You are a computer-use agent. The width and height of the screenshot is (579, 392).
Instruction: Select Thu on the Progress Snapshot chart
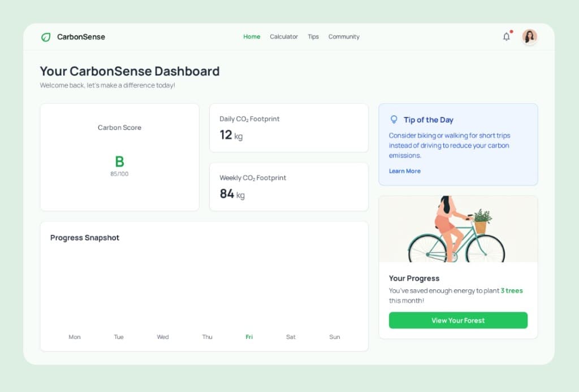pyautogui.click(x=207, y=337)
